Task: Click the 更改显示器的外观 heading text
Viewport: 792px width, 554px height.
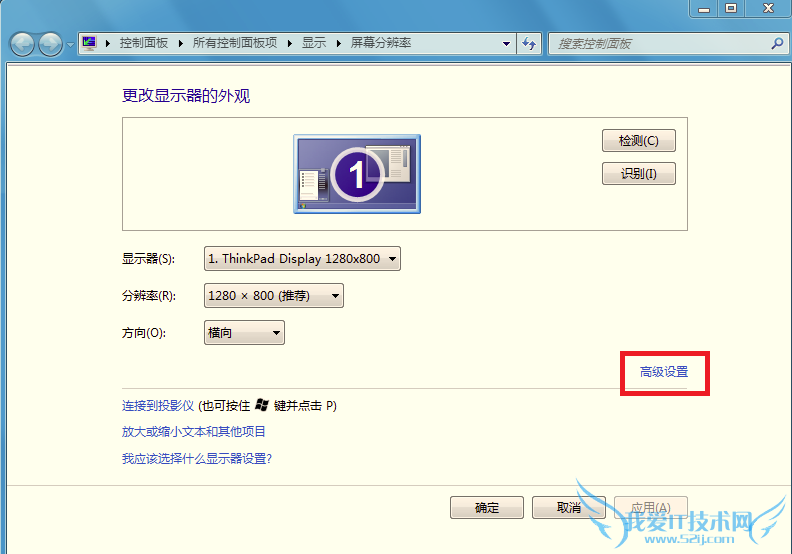Action: click(x=186, y=95)
